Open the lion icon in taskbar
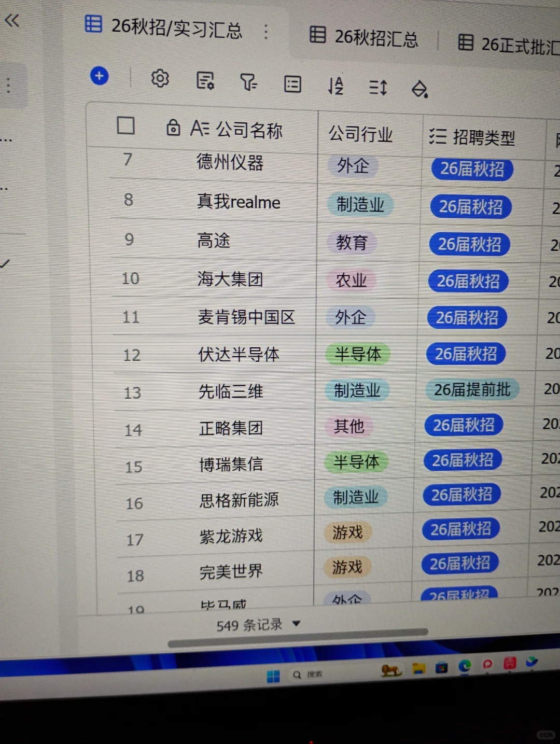The image size is (560, 744). [x=391, y=670]
